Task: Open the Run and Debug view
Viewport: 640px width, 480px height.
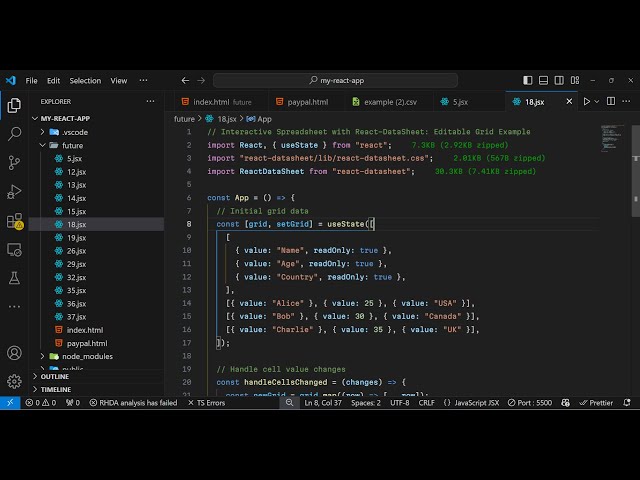Action: point(14,191)
